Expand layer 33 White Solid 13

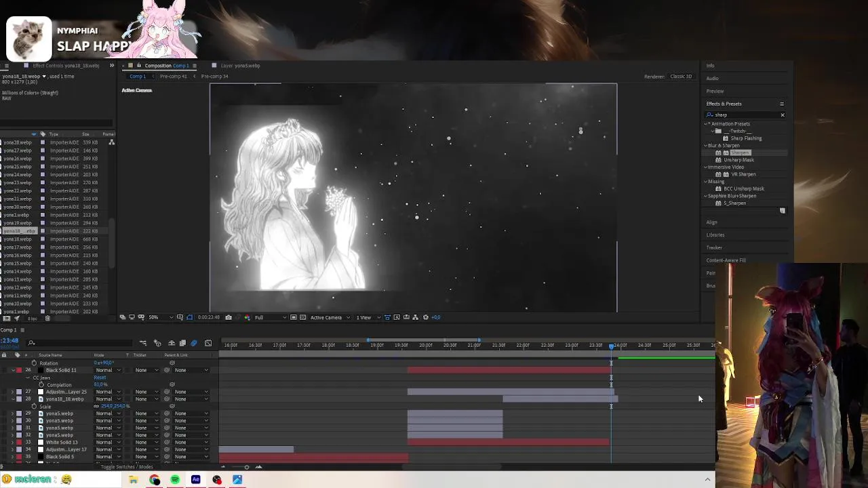tap(12, 442)
